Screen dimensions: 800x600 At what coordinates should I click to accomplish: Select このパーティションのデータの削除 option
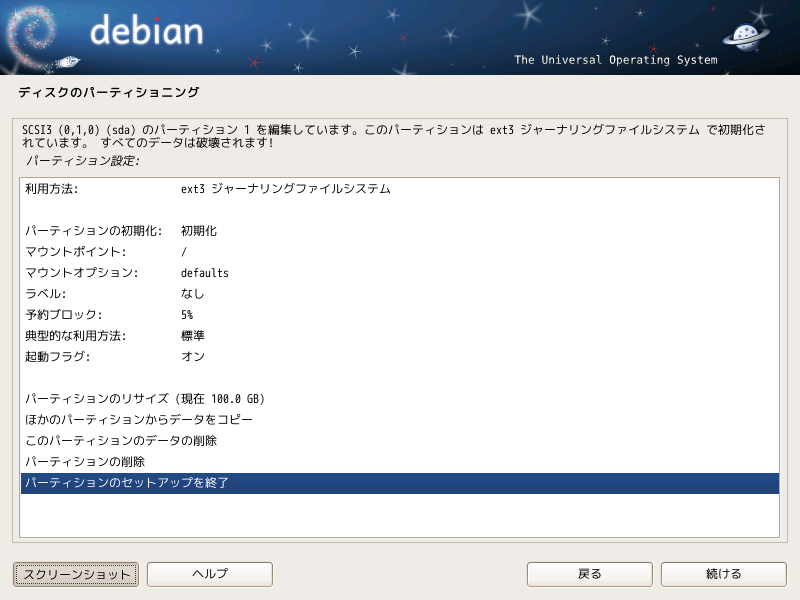pos(399,440)
